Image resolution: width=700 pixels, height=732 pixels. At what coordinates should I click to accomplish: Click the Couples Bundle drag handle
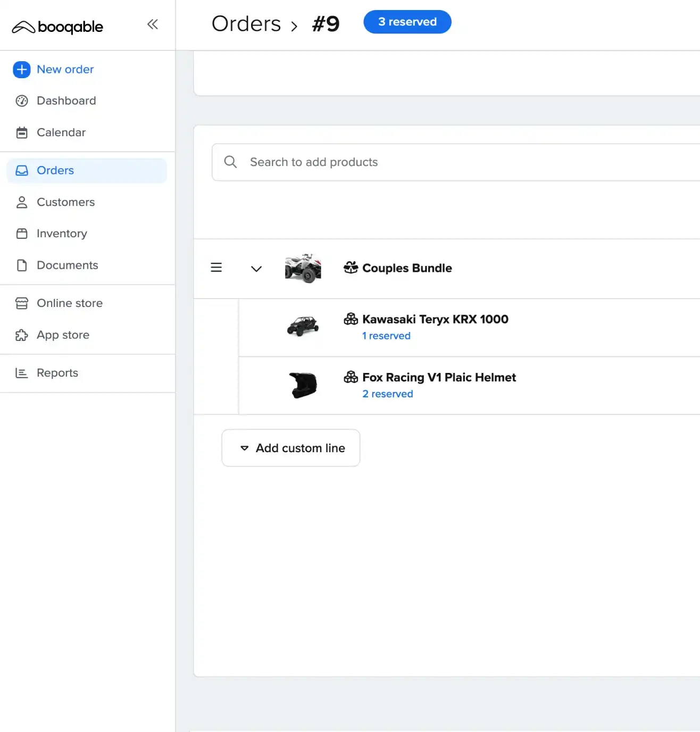point(216,268)
